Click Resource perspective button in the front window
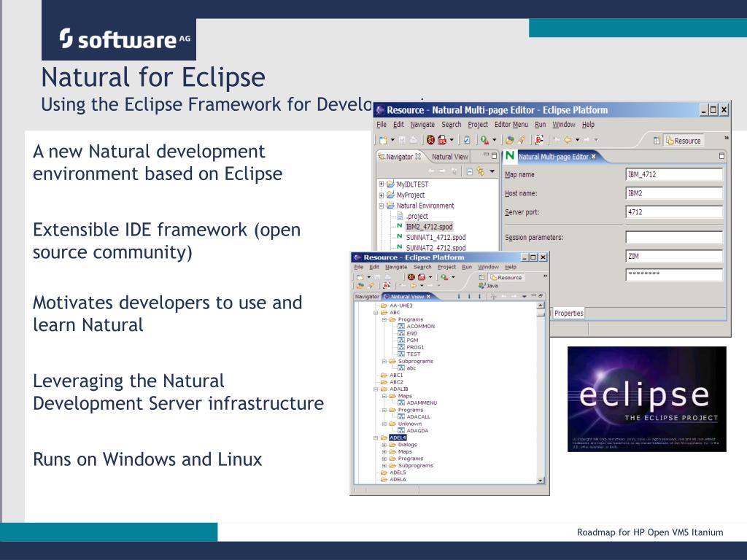 pyautogui.click(x=506, y=278)
